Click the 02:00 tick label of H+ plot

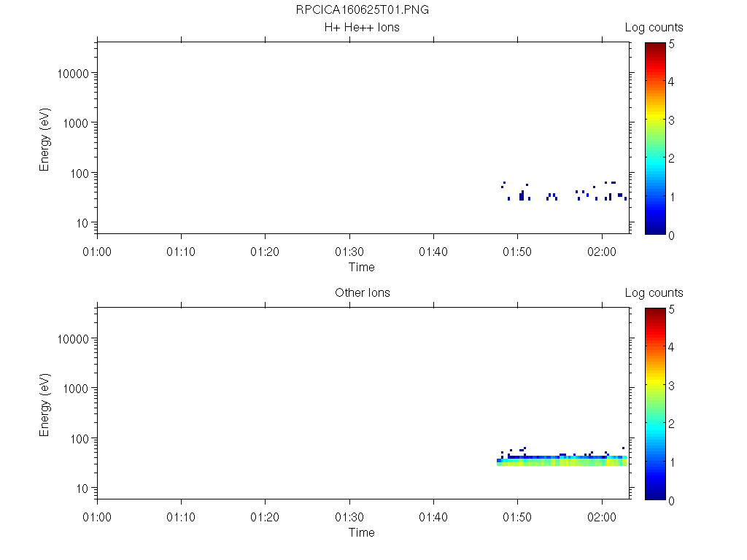point(602,252)
